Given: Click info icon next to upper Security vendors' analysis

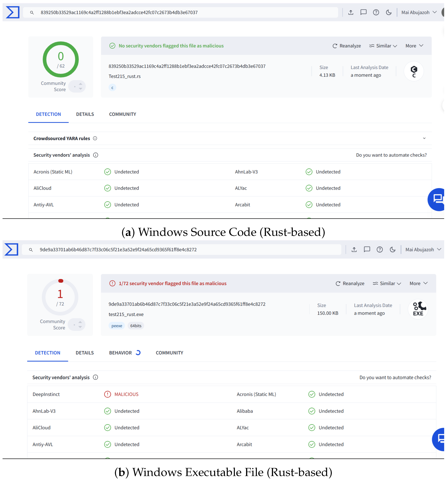Looking at the screenshot, I should click(96, 155).
